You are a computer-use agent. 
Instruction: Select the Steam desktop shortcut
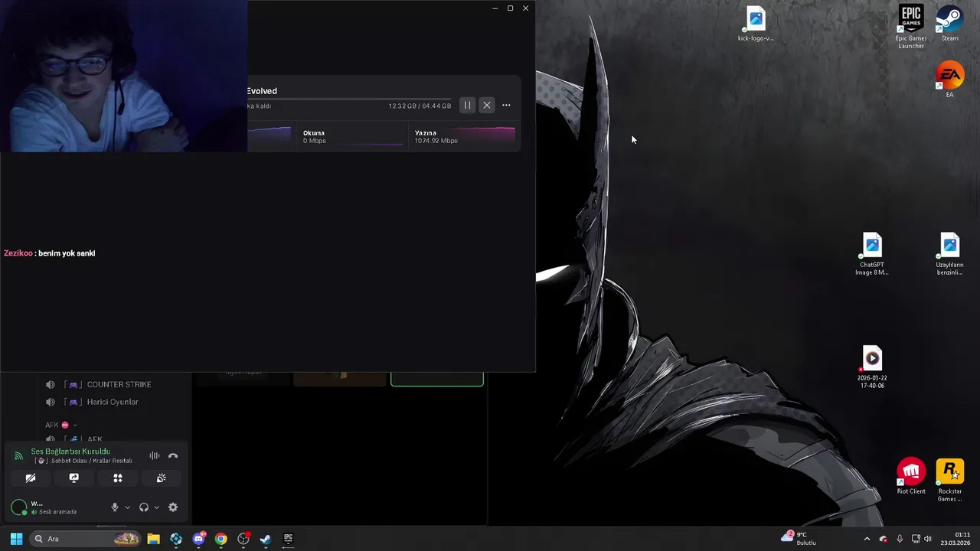pos(950,24)
